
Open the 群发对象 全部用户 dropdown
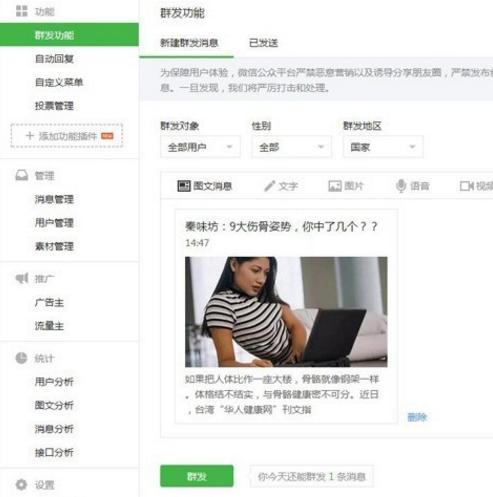click(x=200, y=147)
